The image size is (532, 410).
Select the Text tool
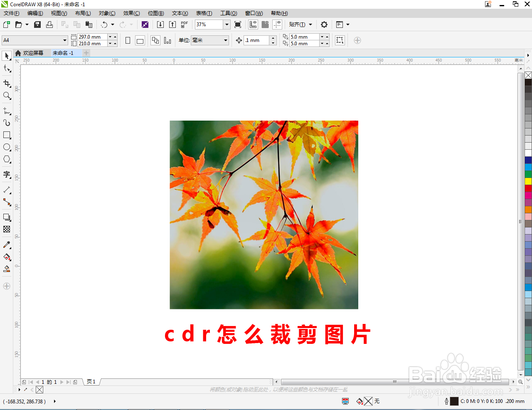point(7,175)
